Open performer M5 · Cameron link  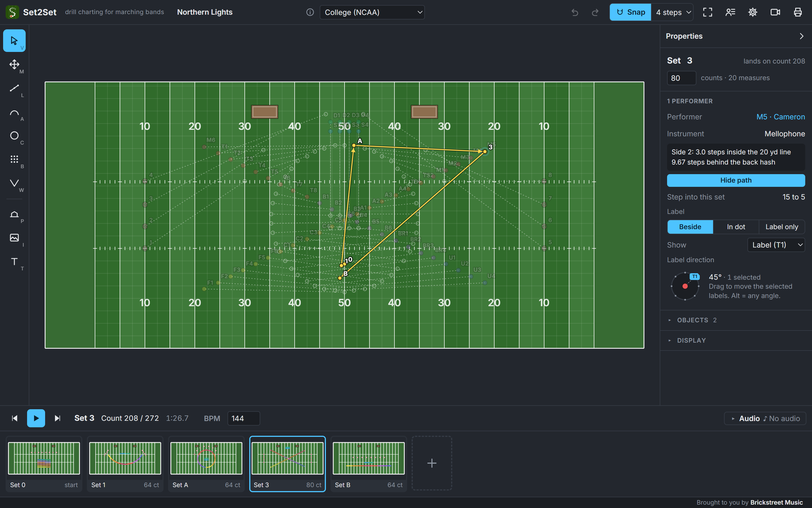pyautogui.click(x=780, y=117)
